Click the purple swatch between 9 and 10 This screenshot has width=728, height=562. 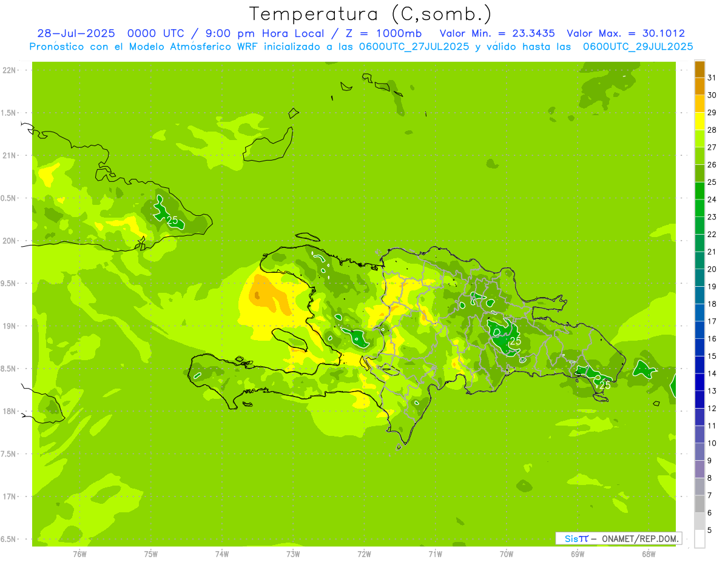(x=699, y=452)
